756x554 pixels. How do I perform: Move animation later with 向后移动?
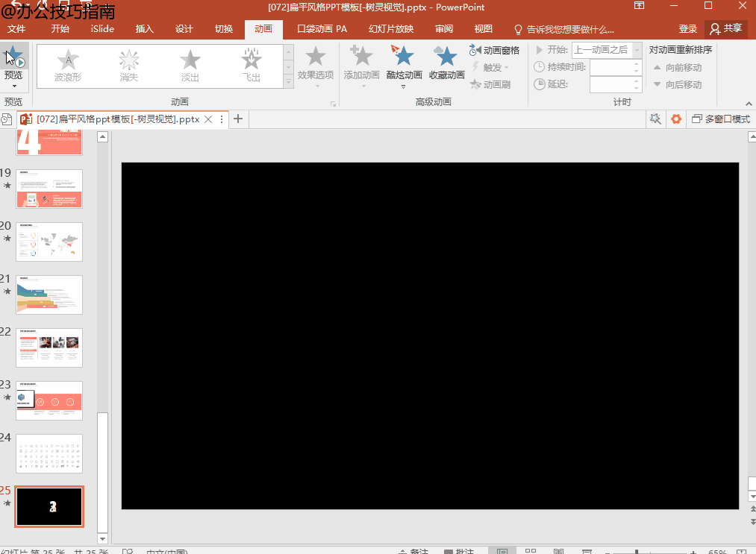pos(678,85)
